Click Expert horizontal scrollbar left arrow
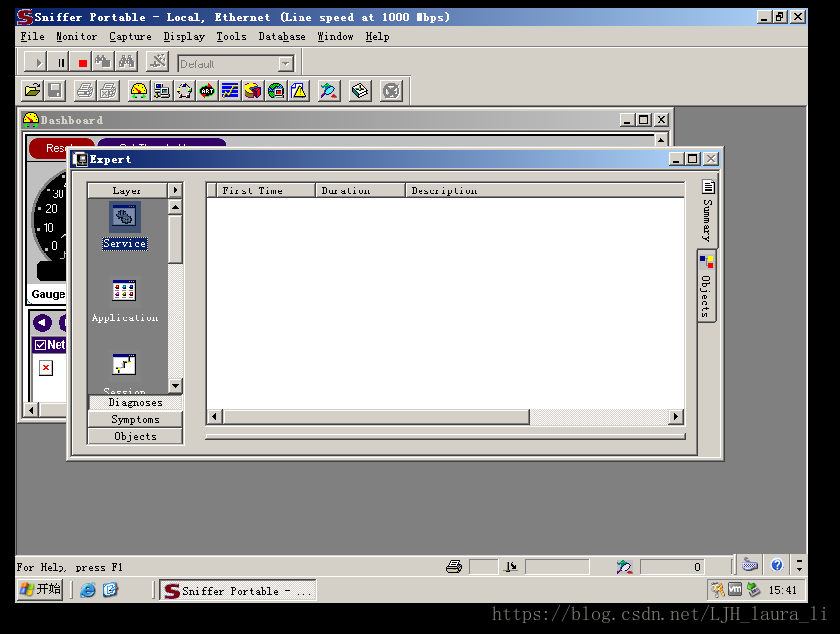The image size is (840, 634). click(x=215, y=417)
